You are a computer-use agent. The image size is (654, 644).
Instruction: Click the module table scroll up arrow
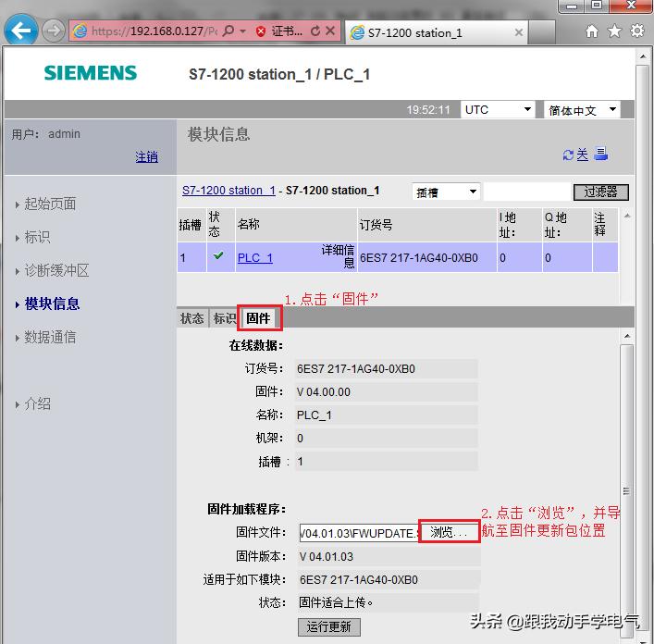tap(627, 216)
